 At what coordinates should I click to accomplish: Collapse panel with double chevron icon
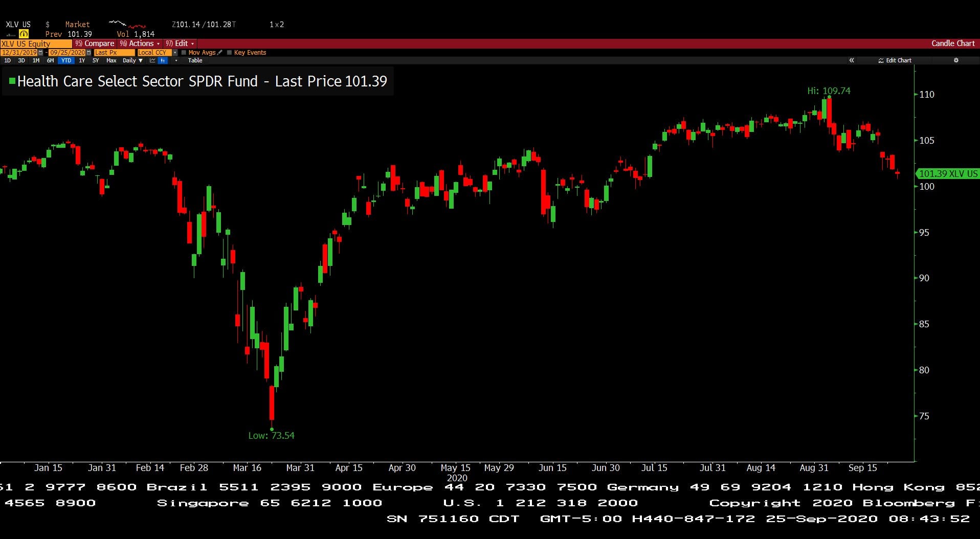(x=852, y=60)
